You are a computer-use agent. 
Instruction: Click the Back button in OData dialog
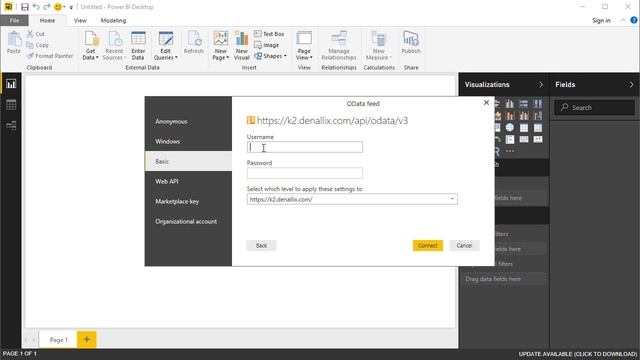point(261,245)
